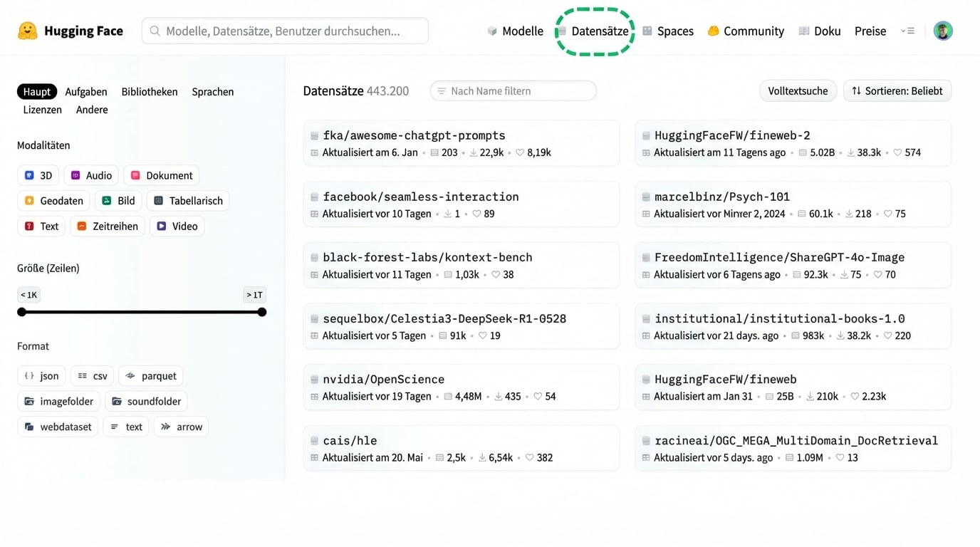Open the Sortieren: Beliebt dropdown
This screenshot has width=980, height=547.
[897, 90]
